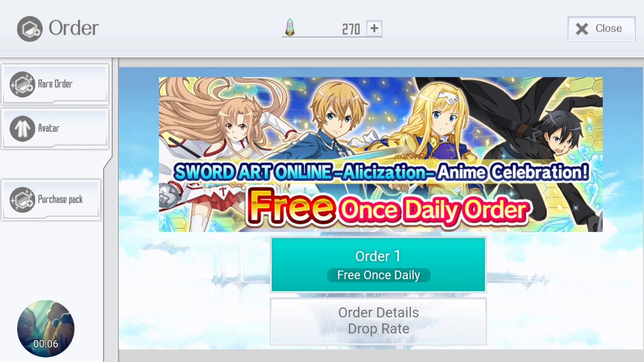Click the teal Order 1 button
Image resolution: width=644 pixels, height=362 pixels.
[x=378, y=265]
